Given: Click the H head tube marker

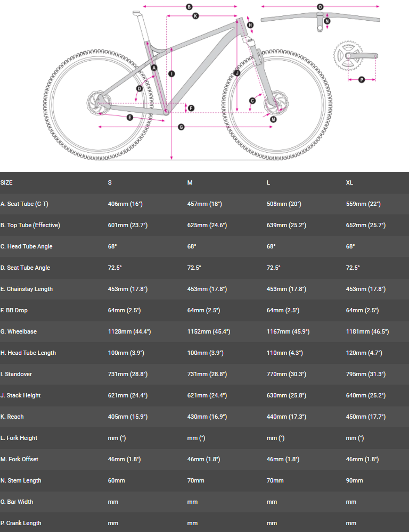Looking at the screenshot, I should point(250,25).
